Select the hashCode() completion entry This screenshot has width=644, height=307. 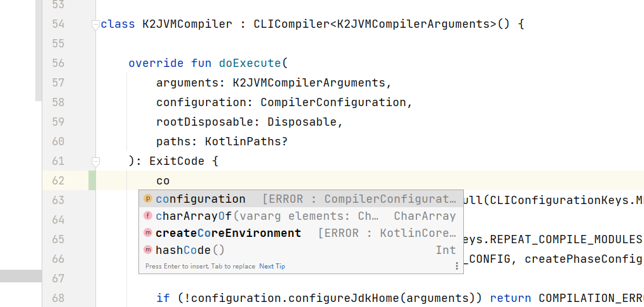pos(301,250)
